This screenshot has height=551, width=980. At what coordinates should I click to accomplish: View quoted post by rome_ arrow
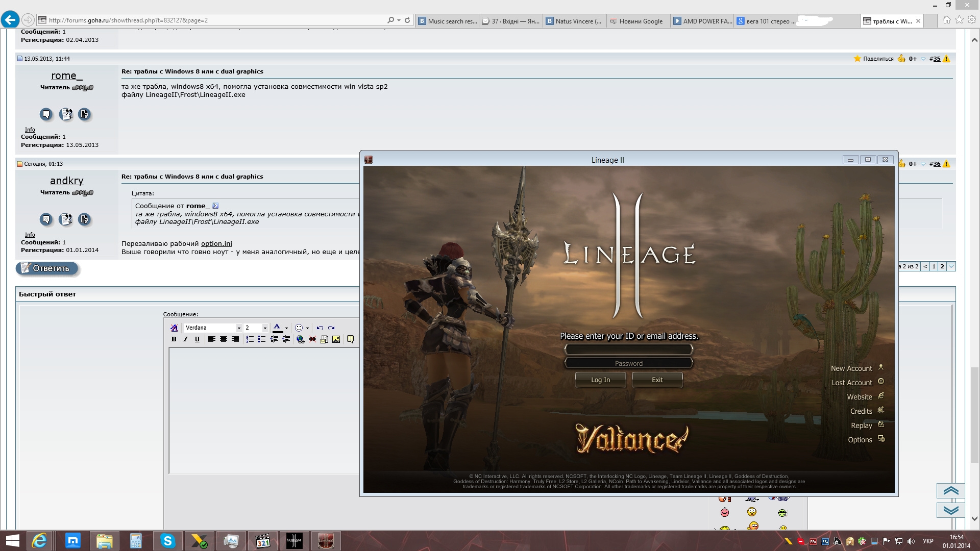coord(215,206)
